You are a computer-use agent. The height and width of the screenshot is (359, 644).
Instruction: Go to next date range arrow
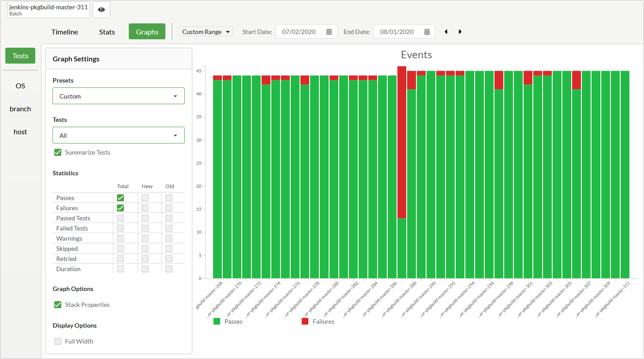tap(460, 32)
